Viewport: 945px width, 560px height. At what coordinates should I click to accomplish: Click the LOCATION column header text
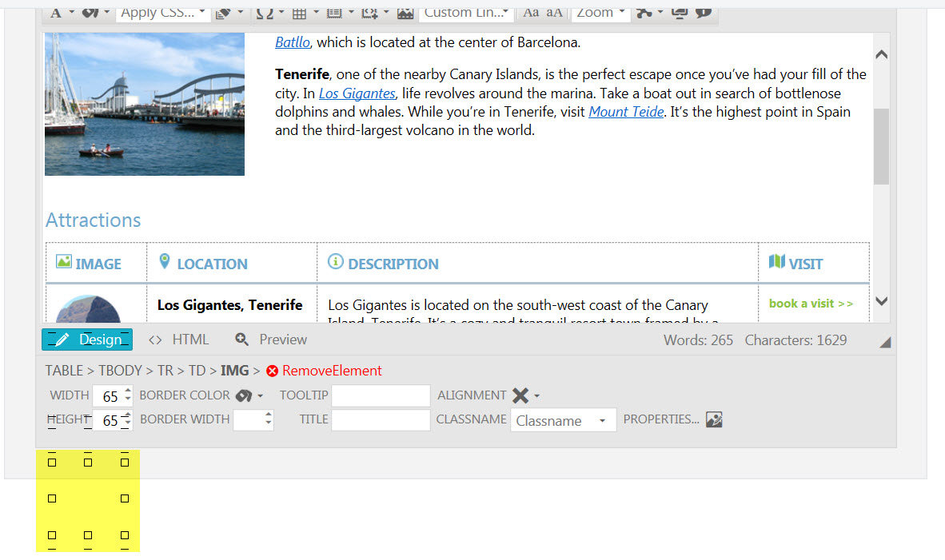pos(212,264)
